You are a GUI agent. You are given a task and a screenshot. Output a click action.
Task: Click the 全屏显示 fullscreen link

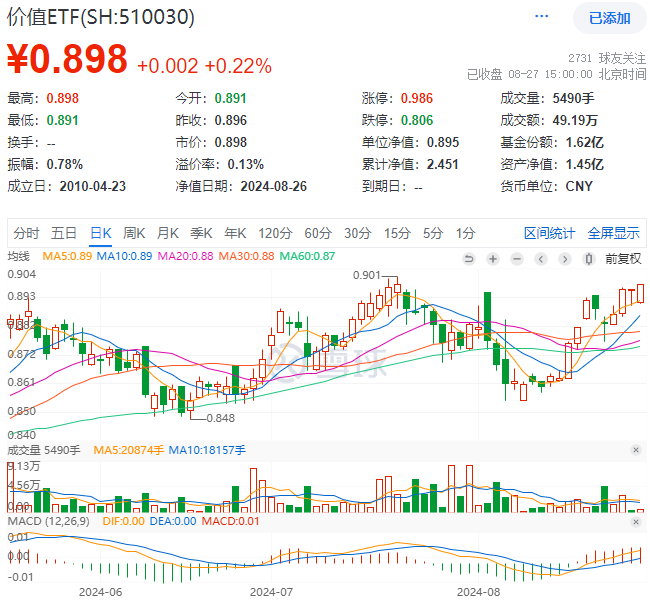613,233
